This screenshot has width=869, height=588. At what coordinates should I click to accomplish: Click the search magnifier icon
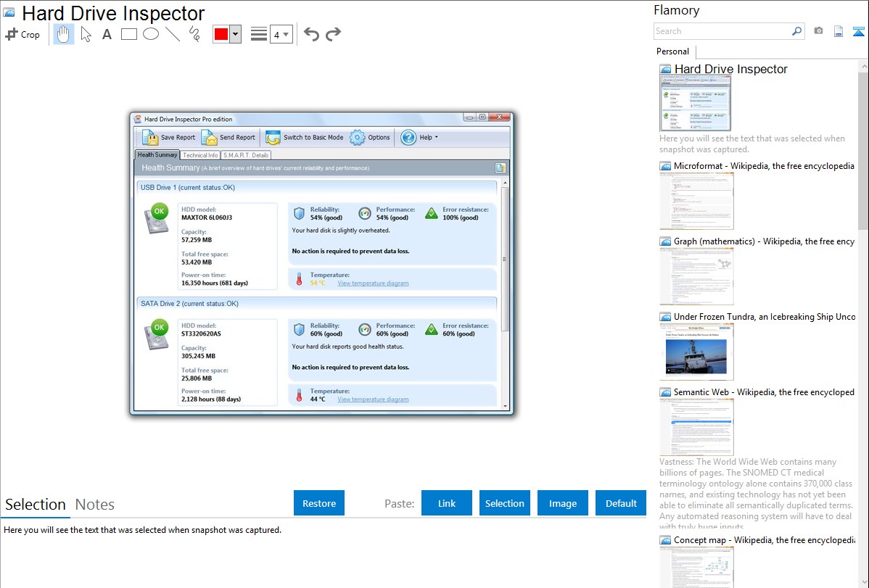tap(797, 31)
